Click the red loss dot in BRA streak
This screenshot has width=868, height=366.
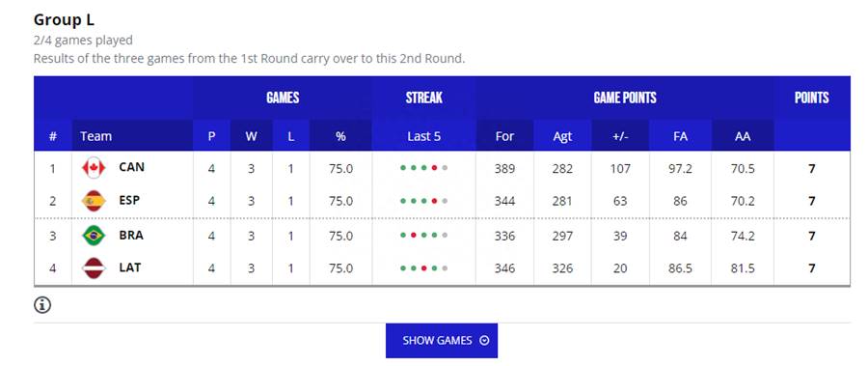click(x=413, y=235)
